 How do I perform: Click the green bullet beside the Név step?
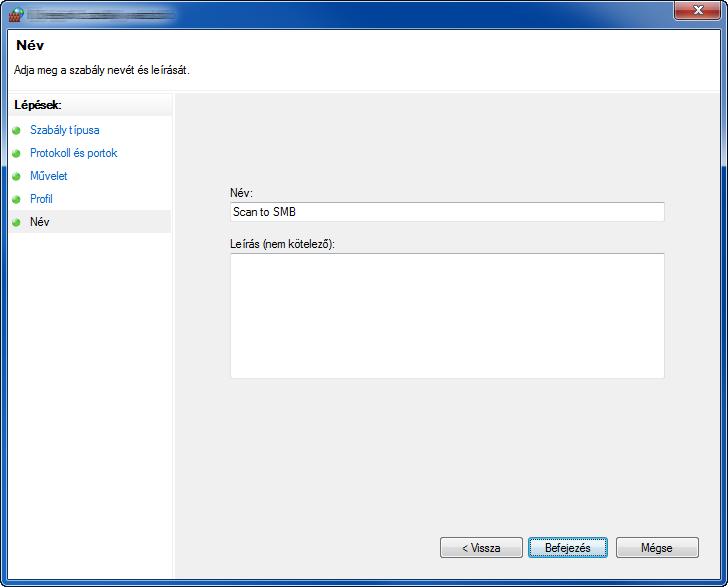pos(16,222)
